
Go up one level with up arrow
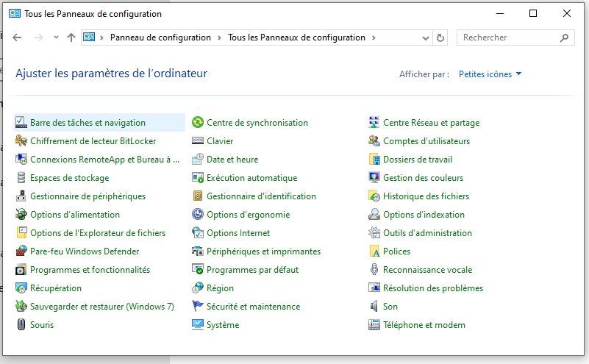[71, 38]
